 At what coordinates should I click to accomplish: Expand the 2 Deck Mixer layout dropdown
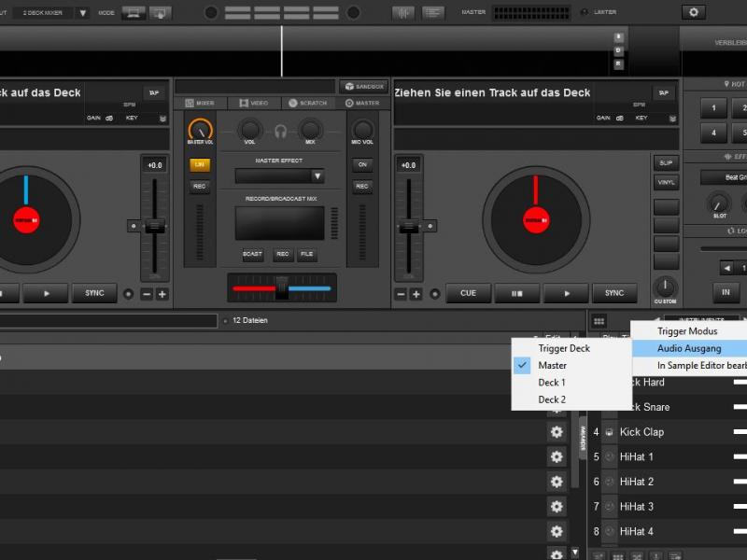tap(82, 13)
